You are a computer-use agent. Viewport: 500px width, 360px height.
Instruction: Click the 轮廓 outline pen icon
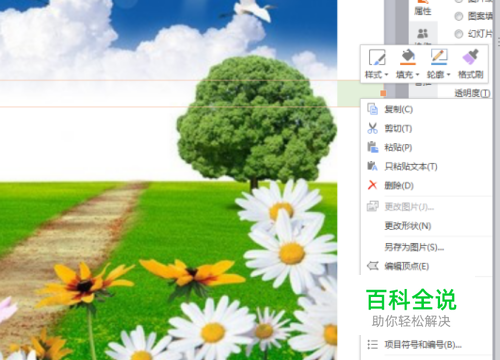click(x=439, y=57)
